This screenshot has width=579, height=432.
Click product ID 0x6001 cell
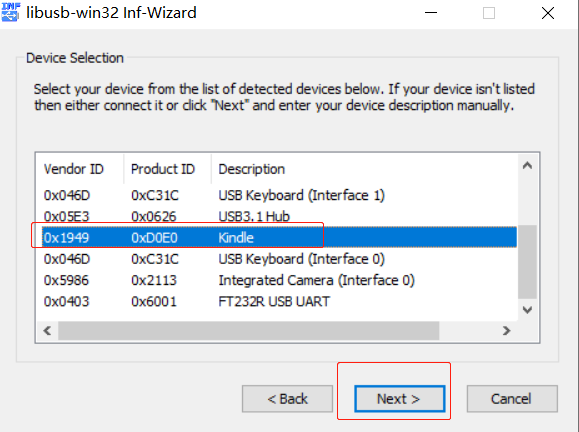point(154,301)
